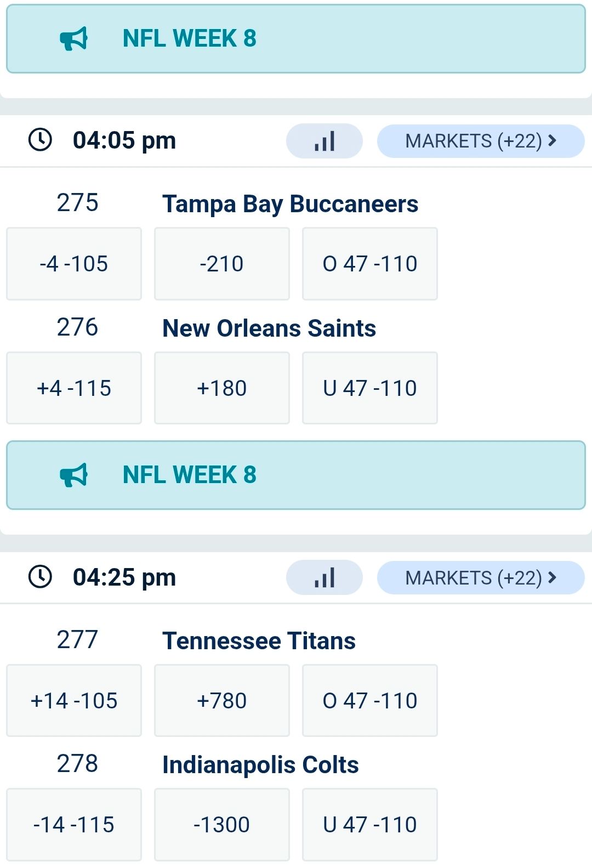Image resolution: width=592 pixels, height=868 pixels.
Task: Open the top NFL WEEK 8 banner
Action: click(296, 39)
